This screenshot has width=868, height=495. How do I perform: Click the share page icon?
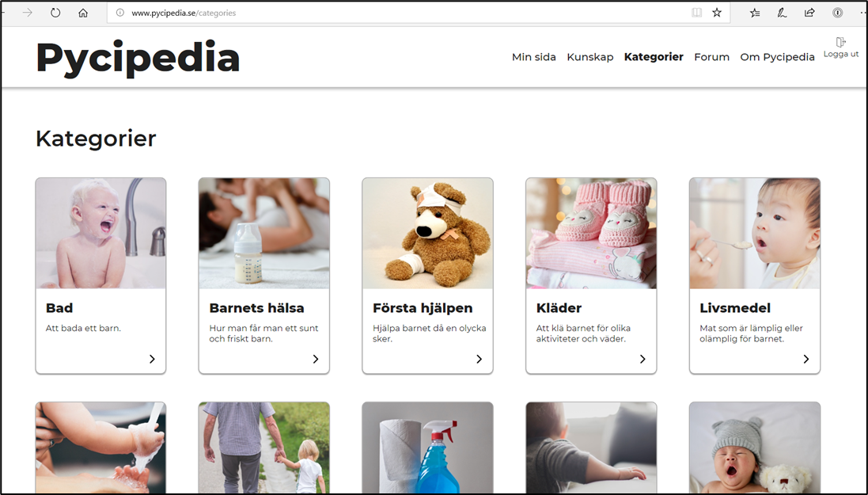[809, 13]
